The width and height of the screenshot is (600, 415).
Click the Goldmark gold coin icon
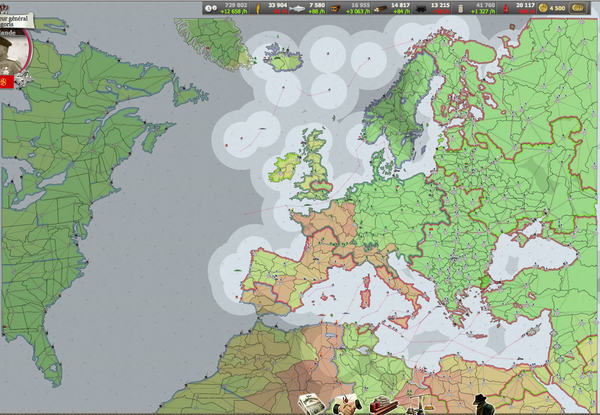543,8
